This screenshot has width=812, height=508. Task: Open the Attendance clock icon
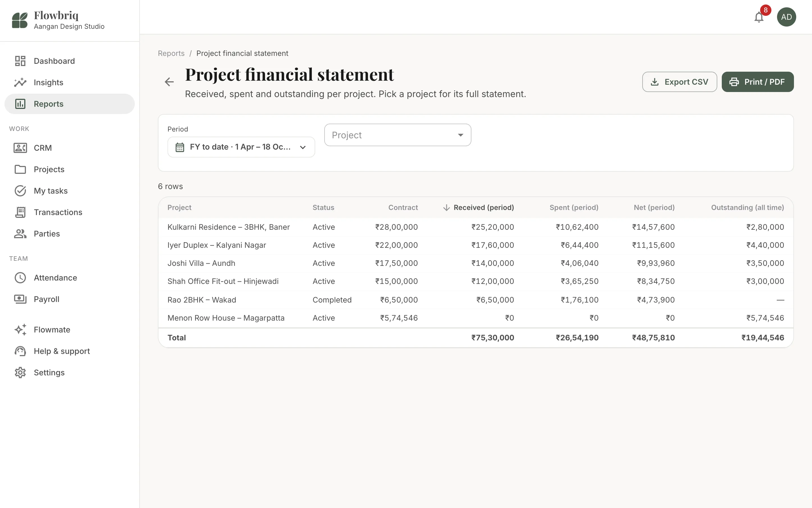20,278
